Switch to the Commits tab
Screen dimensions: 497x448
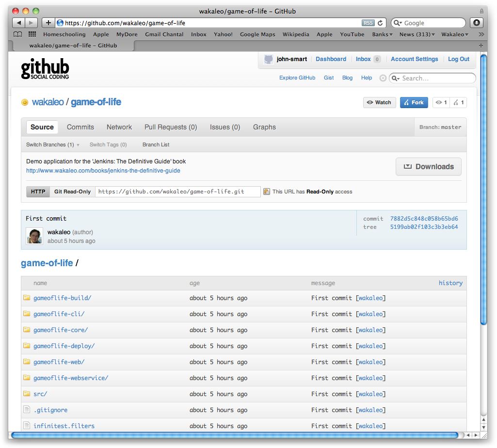coord(80,127)
